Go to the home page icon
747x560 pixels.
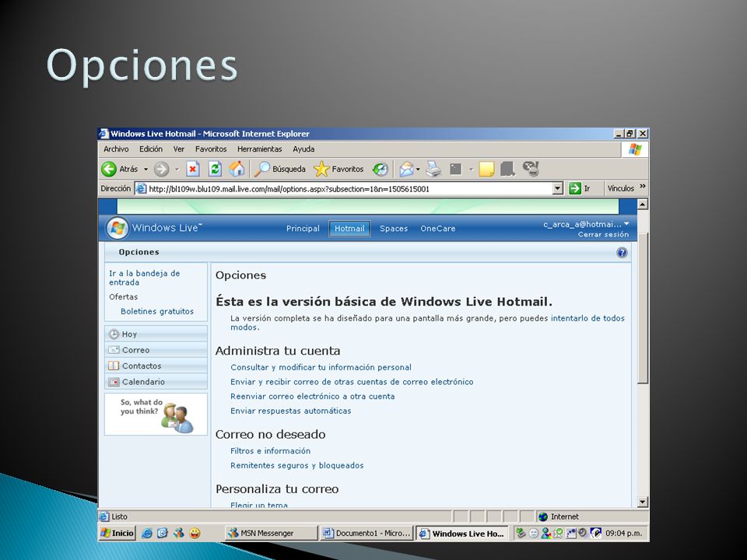(x=237, y=169)
